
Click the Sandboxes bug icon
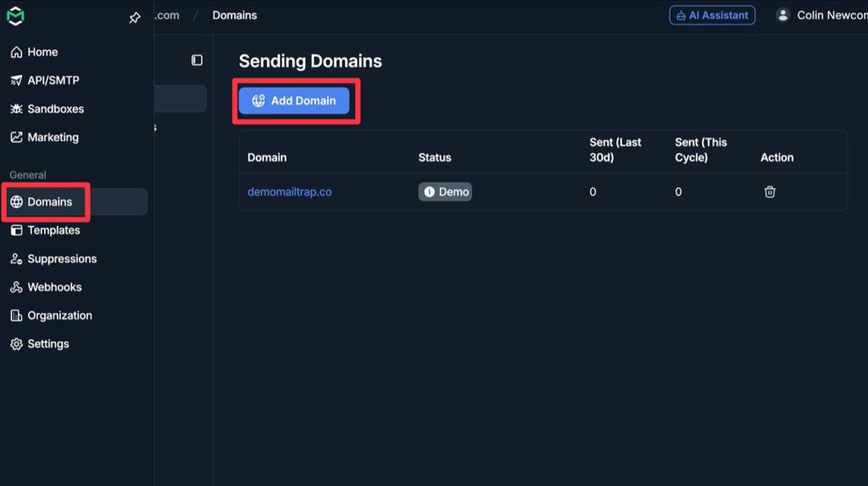point(17,109)
